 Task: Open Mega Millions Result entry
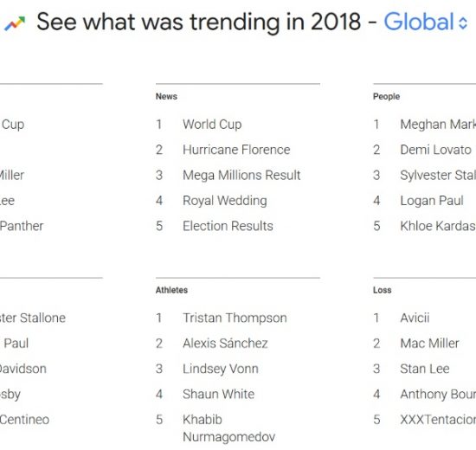241,175
